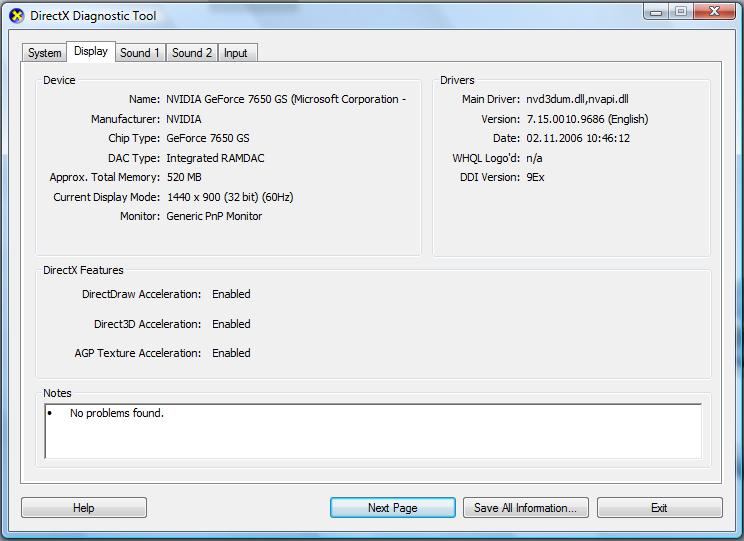Click the 'DirectX Features' group label
The image size is (744, 541).
[83, 270]
